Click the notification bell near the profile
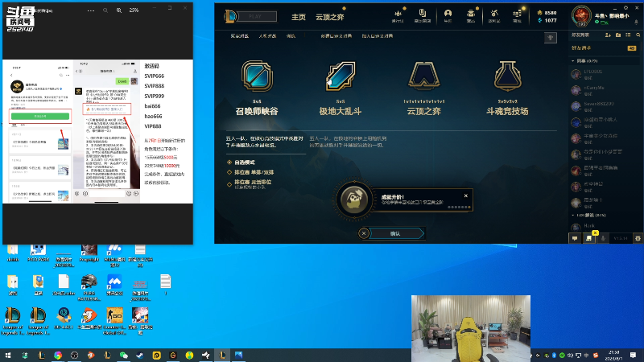Screen dimensions: 644x362 (637, 23)
